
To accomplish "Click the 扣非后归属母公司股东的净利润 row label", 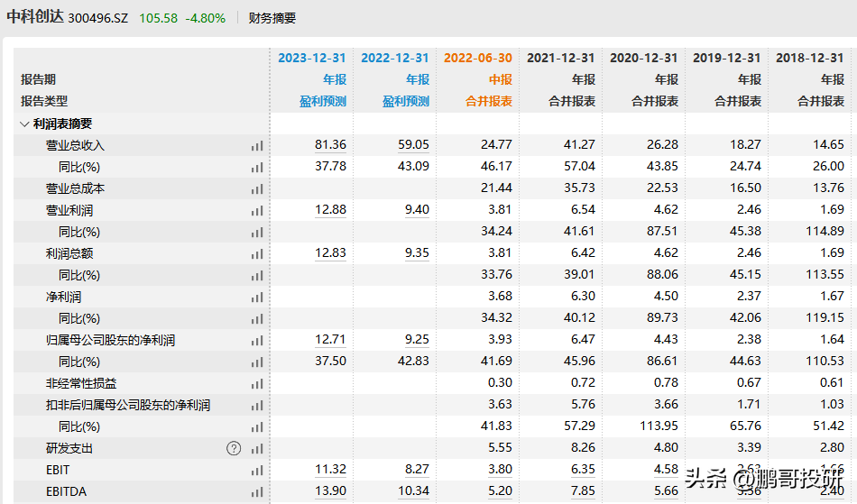I will tap(128, 406).
